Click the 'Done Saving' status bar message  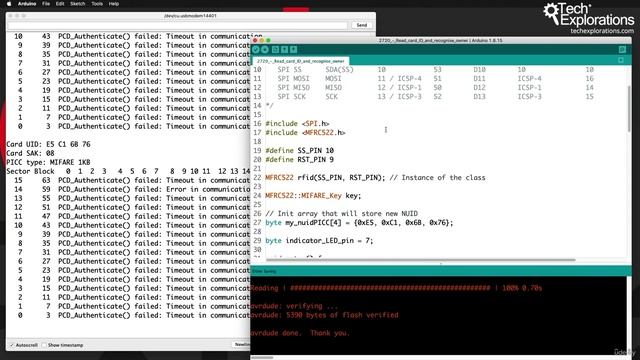click(264, 271)
